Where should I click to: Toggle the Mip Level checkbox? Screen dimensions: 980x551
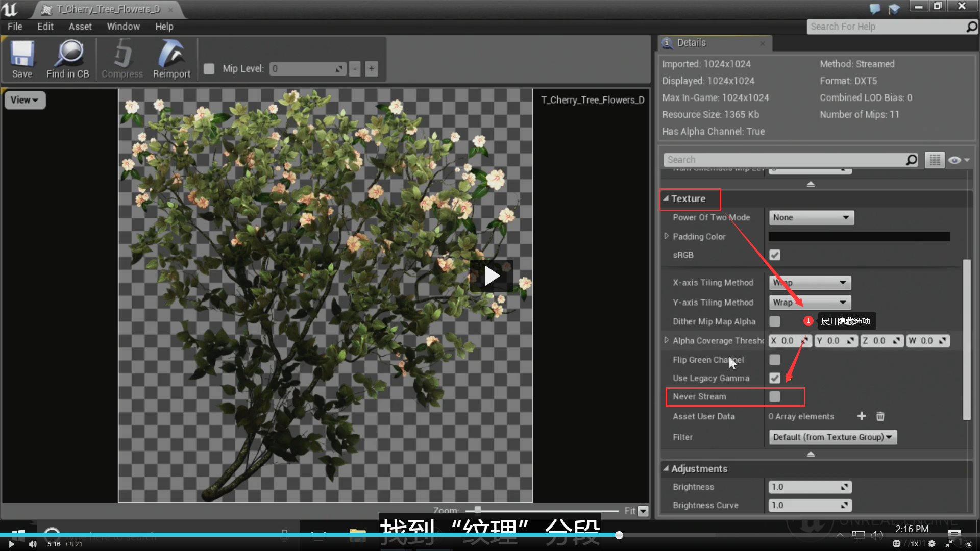pyautogui.click(x=209, y=68)
